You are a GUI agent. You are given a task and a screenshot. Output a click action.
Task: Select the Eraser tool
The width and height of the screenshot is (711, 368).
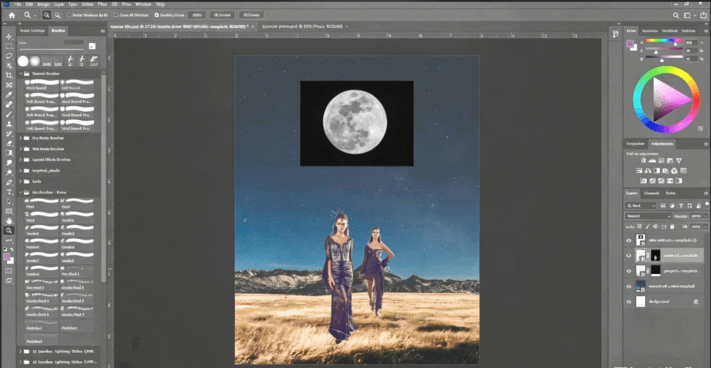point(9,143)
